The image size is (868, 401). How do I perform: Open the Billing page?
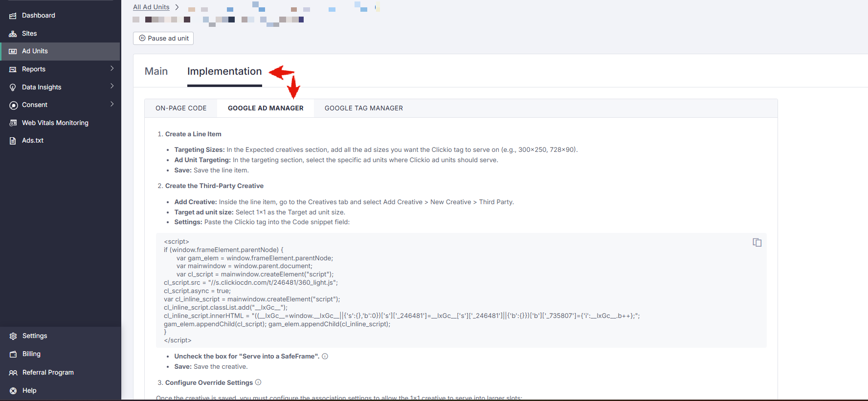click(31, 354)
